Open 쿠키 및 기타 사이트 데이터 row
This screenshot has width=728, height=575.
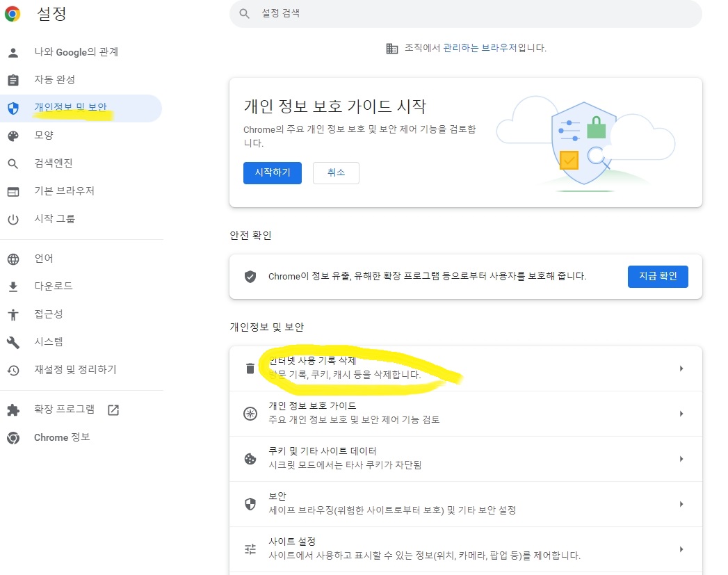pyautogui.click(x=466, y=459)
